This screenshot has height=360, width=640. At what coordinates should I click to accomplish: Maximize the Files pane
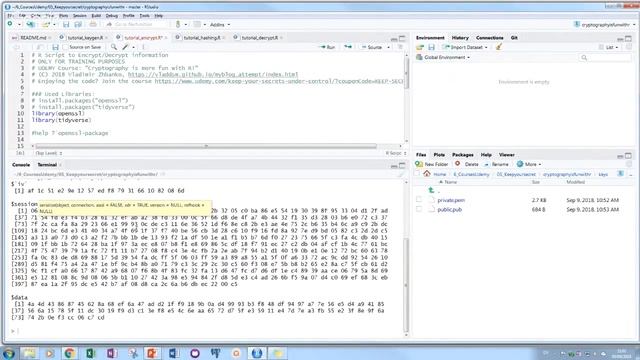pyautogui.click(x=629, y=156)
